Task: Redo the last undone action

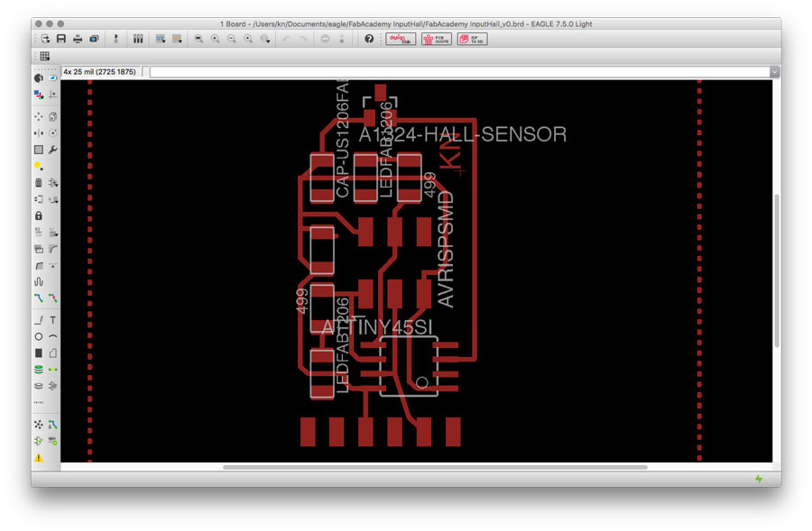Action: 303,39
